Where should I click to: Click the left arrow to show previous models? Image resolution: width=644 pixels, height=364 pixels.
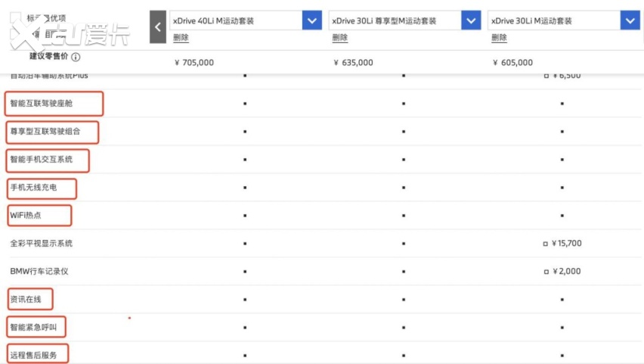(x=158, y=27)
